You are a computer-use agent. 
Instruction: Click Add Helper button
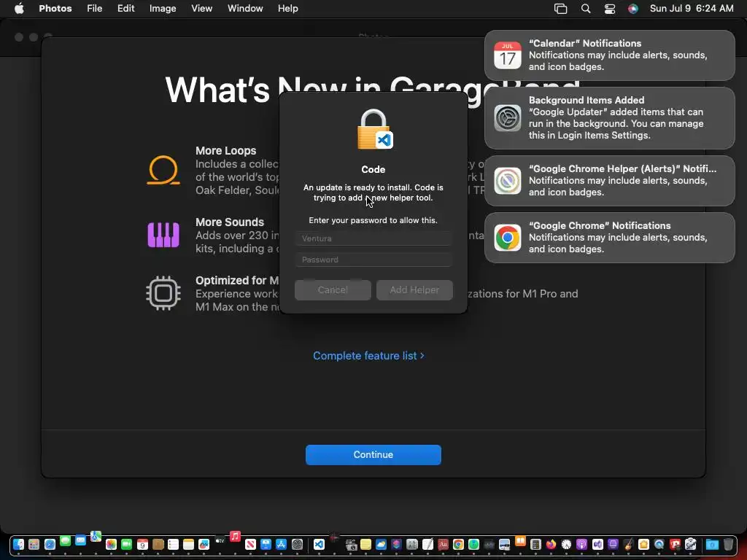point(414,290)
